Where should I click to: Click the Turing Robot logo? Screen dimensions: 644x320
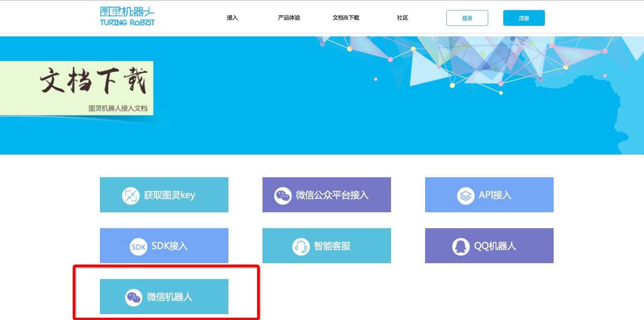pos(127,16)
